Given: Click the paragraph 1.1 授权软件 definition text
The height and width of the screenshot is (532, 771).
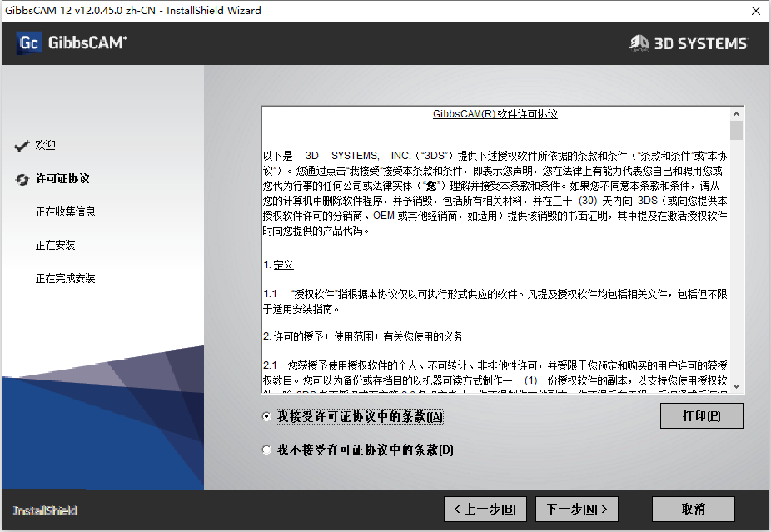Looking at the screenshot, I should click(495, 301).
